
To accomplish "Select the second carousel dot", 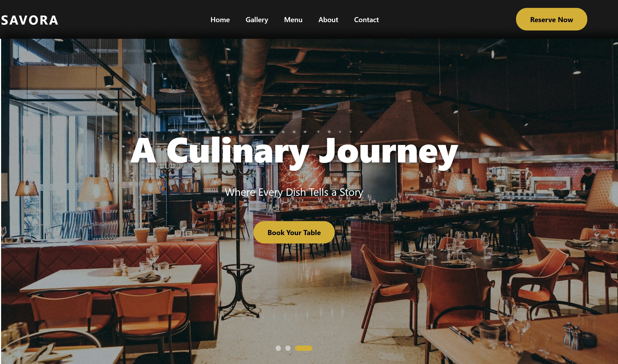I will point(288,348).
